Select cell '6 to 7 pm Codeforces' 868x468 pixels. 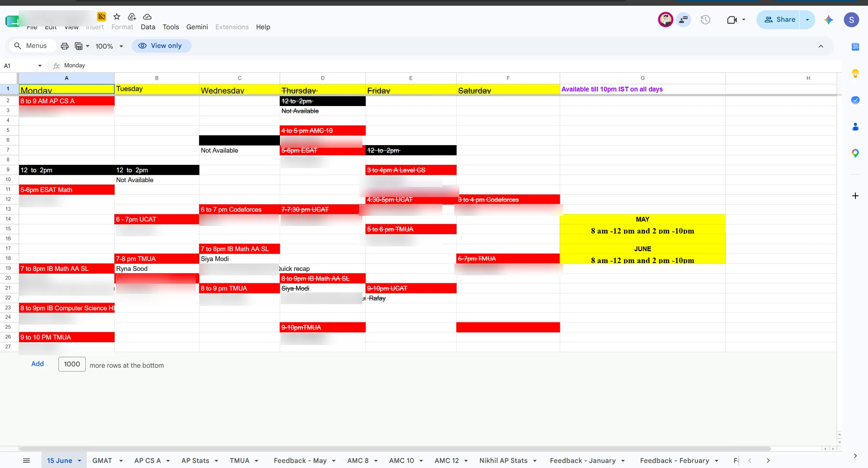[239, 209]
